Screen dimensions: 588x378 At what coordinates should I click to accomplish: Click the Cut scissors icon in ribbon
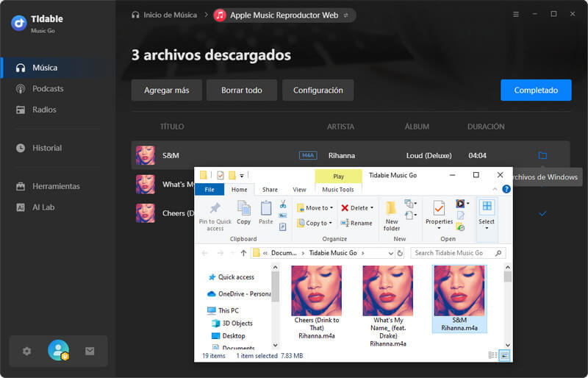283,204
